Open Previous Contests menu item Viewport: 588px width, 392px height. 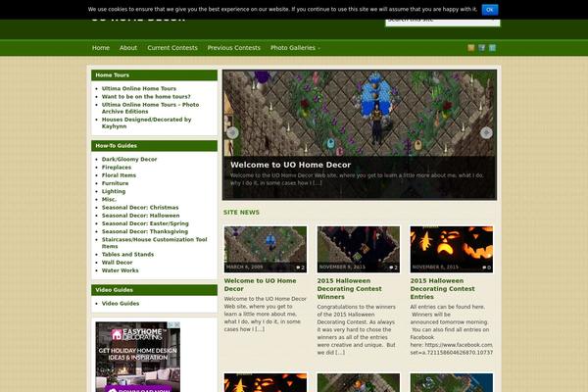click(x=233, y=48)
